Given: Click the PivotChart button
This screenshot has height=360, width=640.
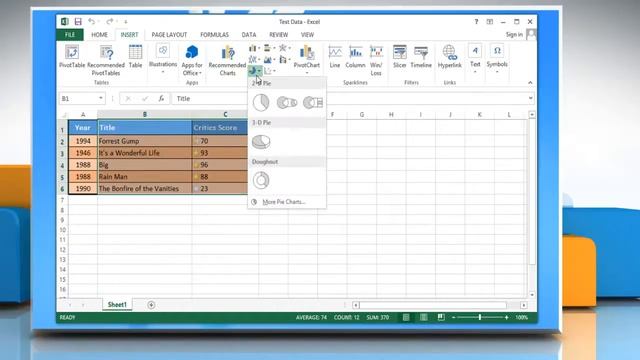Looking at the screenshot, I should point(307,59).
